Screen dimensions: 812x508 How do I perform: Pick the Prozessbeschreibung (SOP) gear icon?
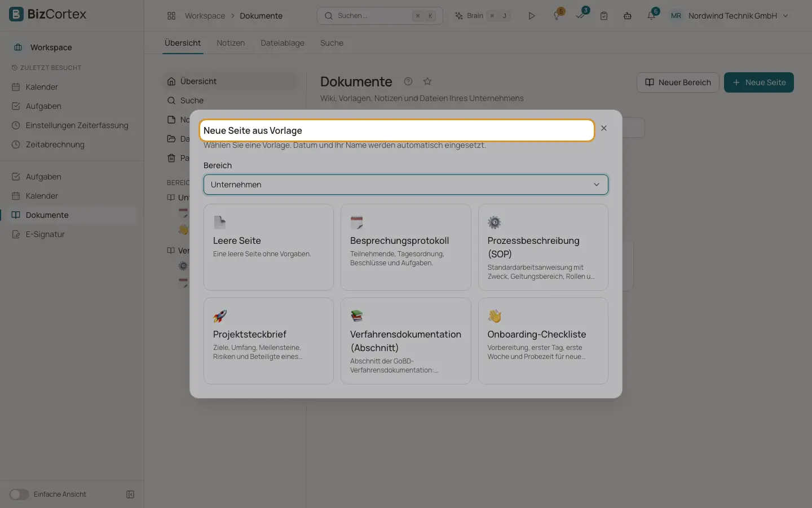tap(495, 222)
